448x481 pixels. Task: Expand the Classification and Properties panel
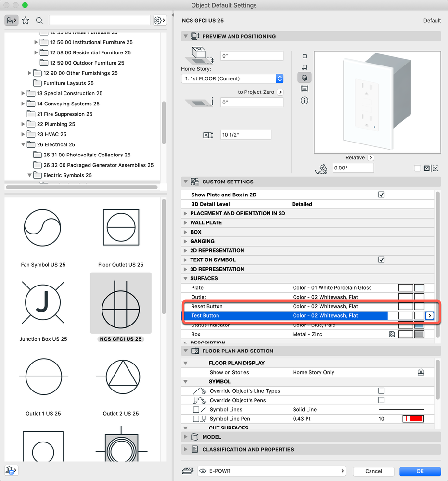(186, 449)
